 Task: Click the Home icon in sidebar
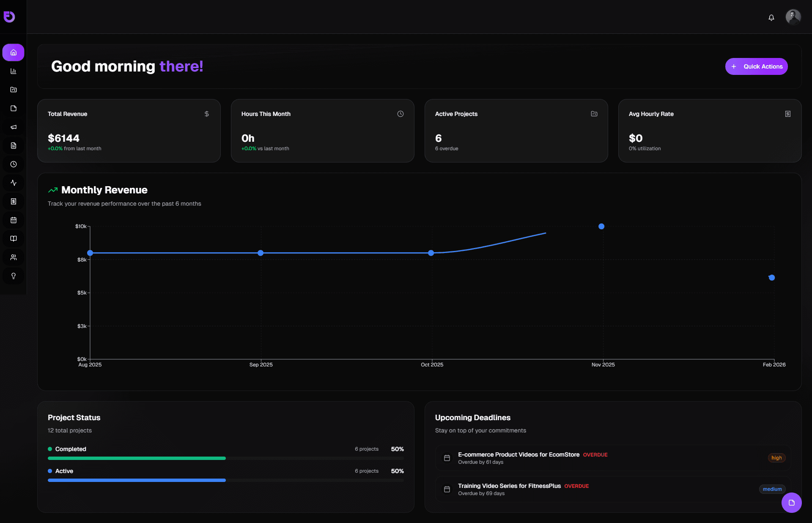pos(14,52)
